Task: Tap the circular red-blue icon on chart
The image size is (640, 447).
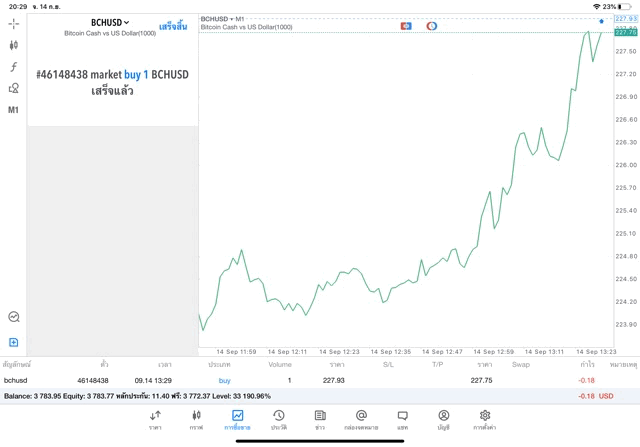Action: click(x=431, y=26)
